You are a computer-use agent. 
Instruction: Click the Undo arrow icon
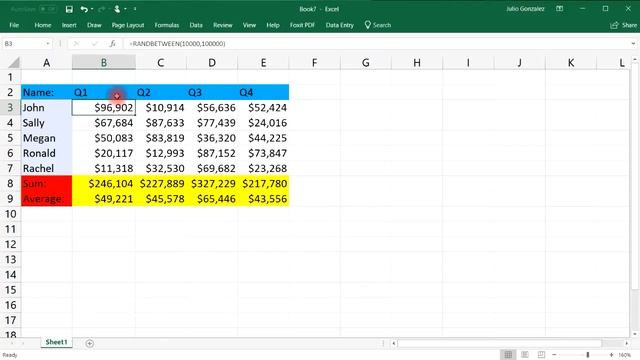(84, 9)
